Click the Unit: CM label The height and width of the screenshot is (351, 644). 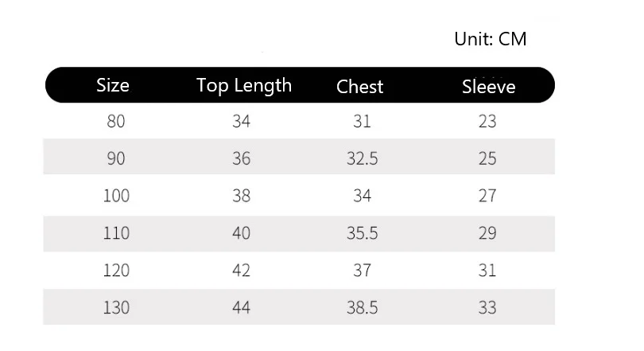tap(490, 38)
